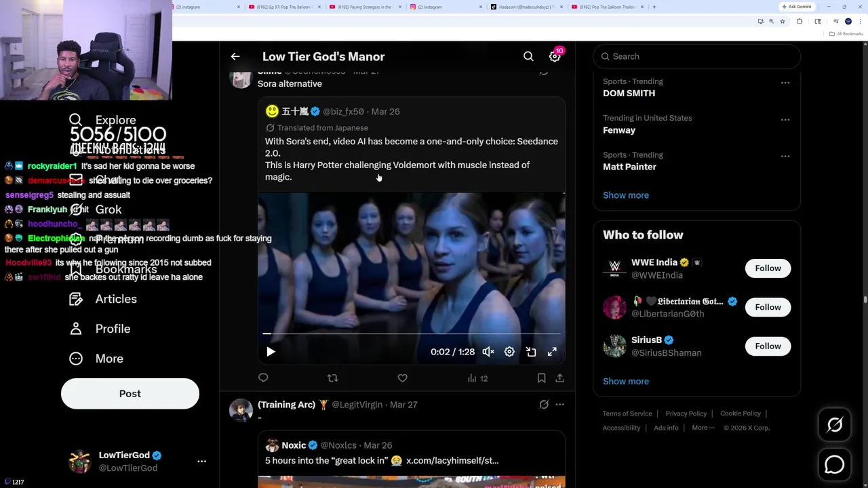
Task: Like the Sora alternative post
Action: [402, 378]
